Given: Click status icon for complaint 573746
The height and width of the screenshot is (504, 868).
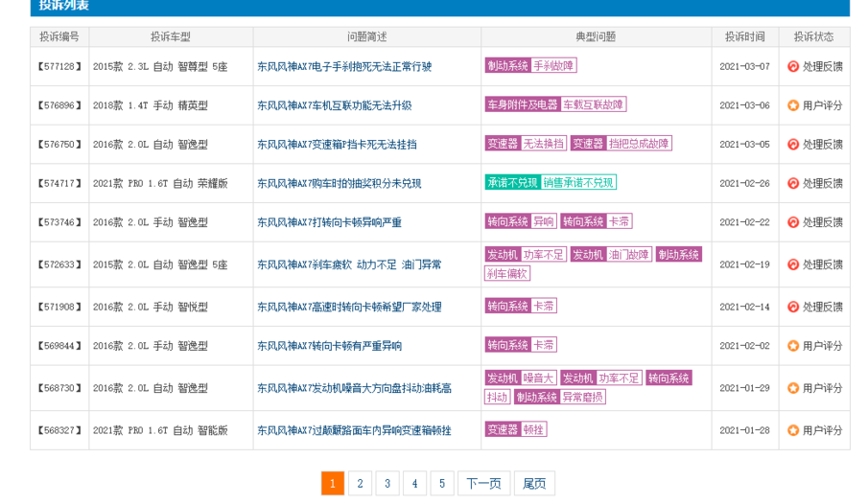Looking at the screenshot, I should pos(793,222).
